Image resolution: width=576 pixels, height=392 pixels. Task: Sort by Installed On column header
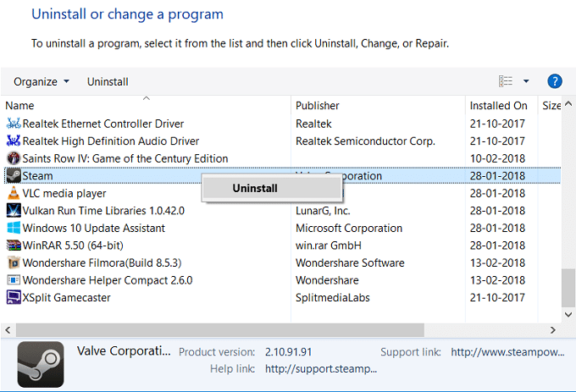(500, 106)
